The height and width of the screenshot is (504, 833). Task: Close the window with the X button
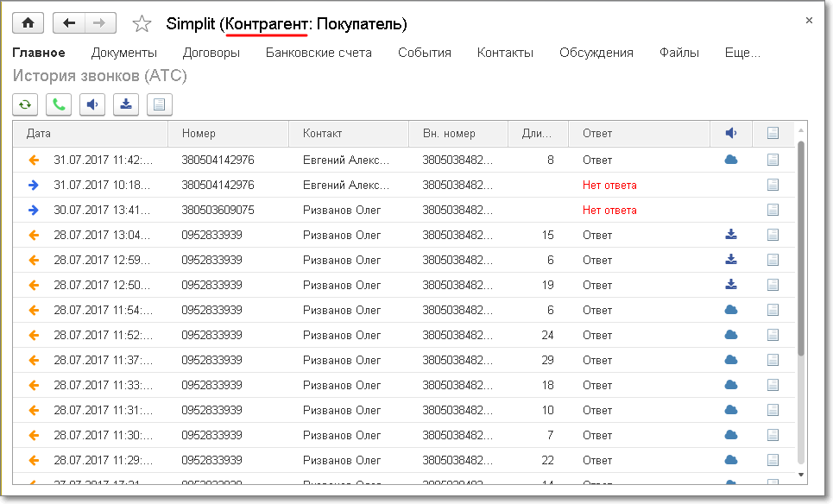(809, 20)
